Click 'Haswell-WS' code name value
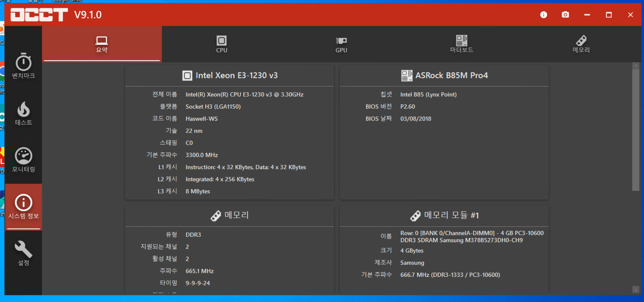Image resolution: width=644 pixels, height=302 pixels. click(202, 119)
